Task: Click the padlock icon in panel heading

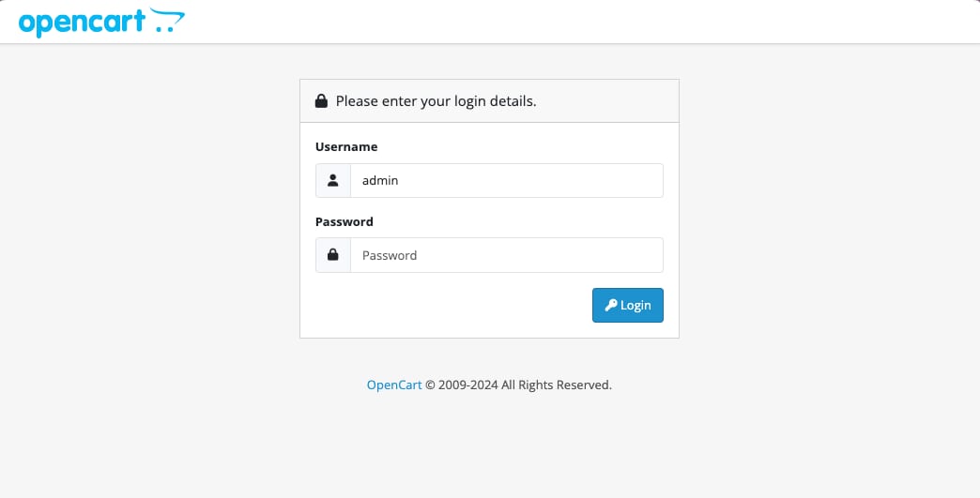Action: click(x=321, y=101)
